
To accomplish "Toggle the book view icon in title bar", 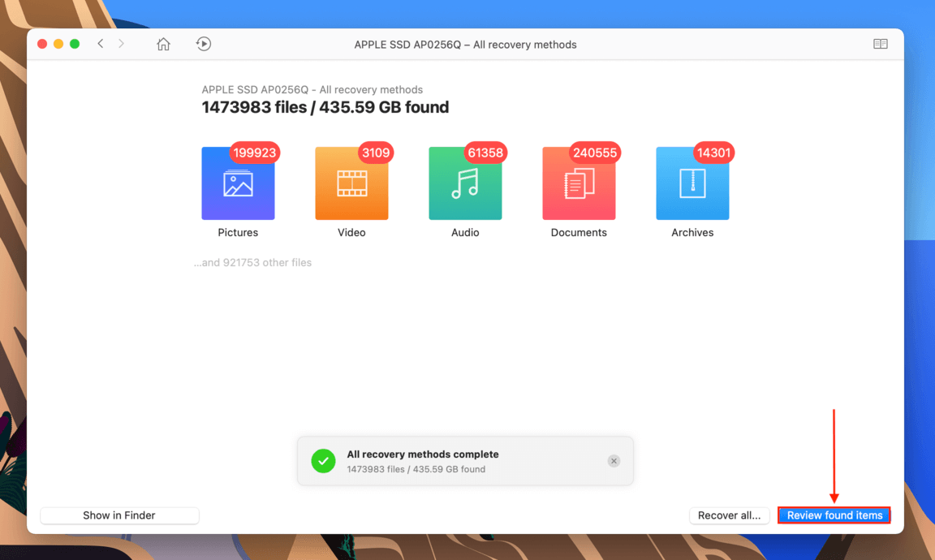I will click(x=880, y=44).
